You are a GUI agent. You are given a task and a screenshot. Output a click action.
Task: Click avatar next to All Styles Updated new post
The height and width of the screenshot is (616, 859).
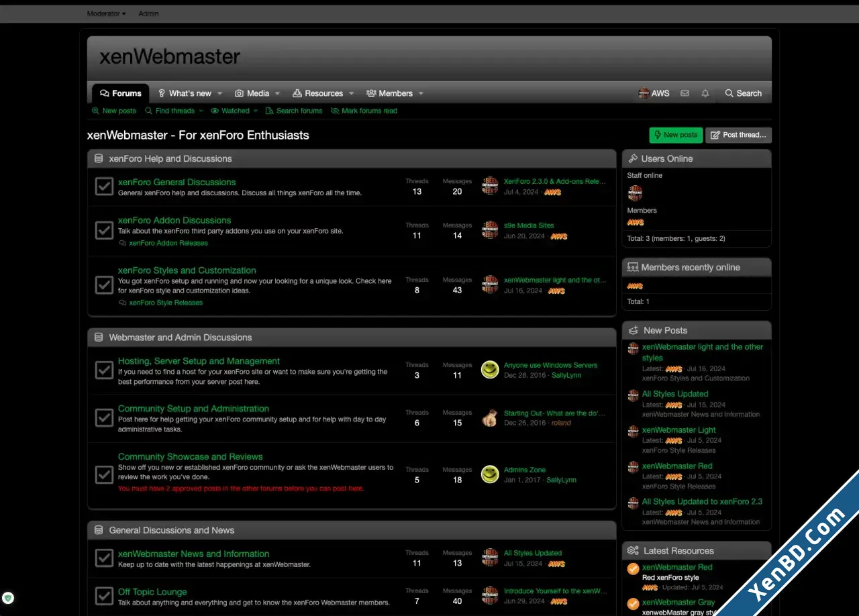pyautogui.click(x=633, y=395)
